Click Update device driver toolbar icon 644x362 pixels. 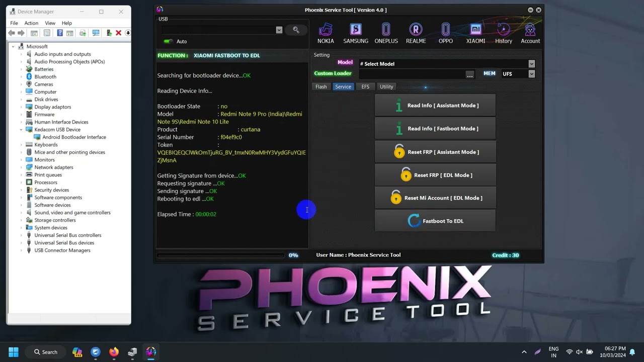[83, 33]
